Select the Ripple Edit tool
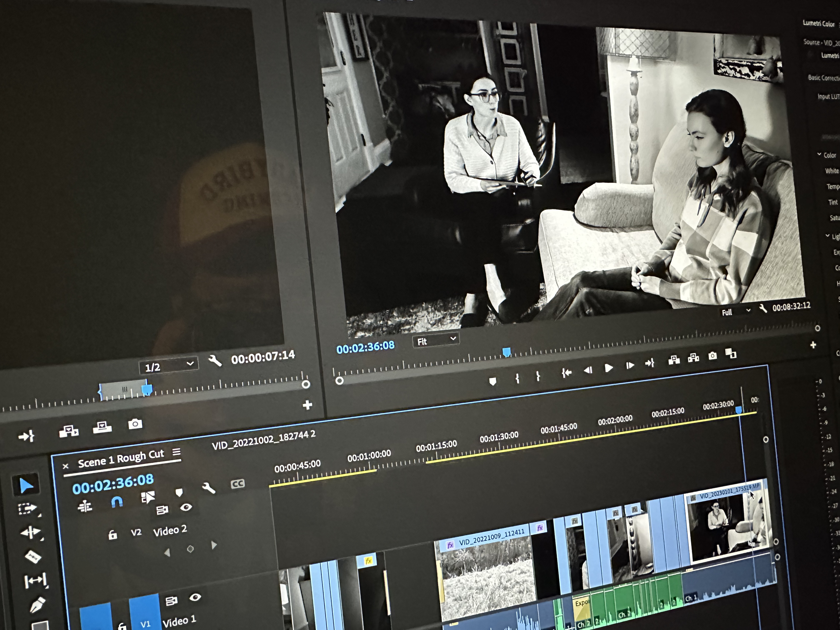The height and width of the screenshot is (630, 840). point(31,533)
